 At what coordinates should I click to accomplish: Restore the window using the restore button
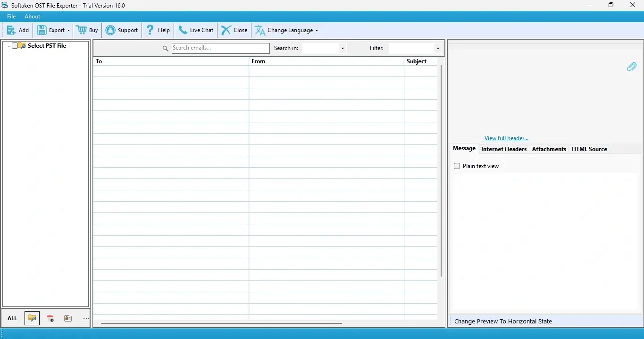(611, 5)
